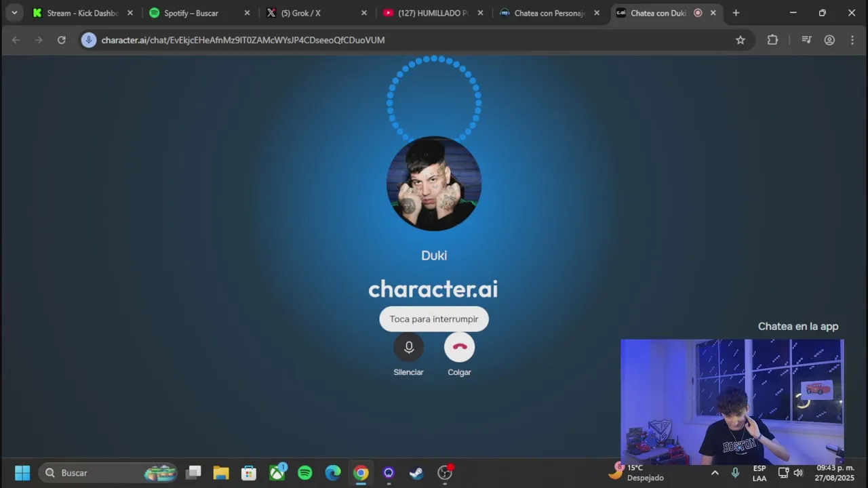Click the Google Chrome taskbar icon
Viewport: 868px width, 488px height.
tap(361, 472)
